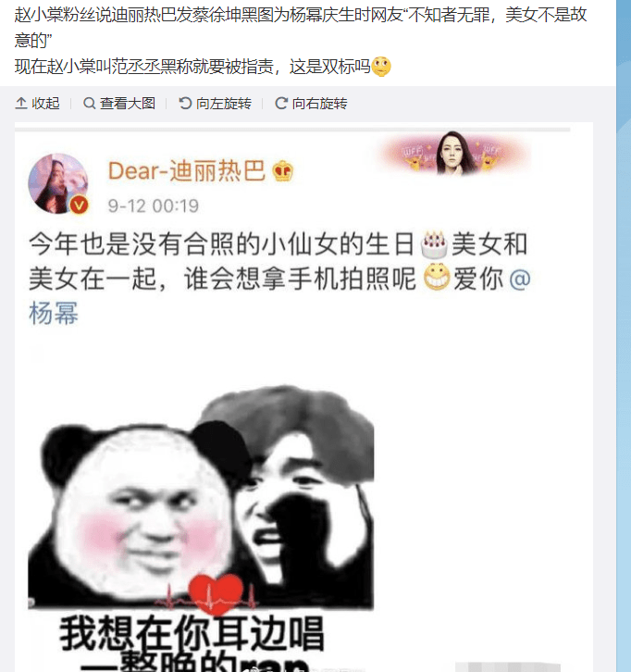Click the crown icon after the username
Viewport: 631px width, 672px height.
tap(283, 171)
